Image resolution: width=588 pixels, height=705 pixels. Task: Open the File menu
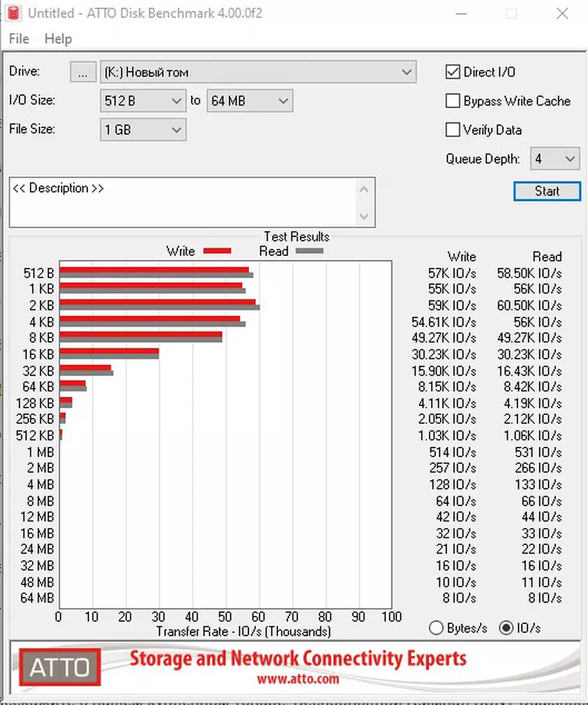click(19, 39)
